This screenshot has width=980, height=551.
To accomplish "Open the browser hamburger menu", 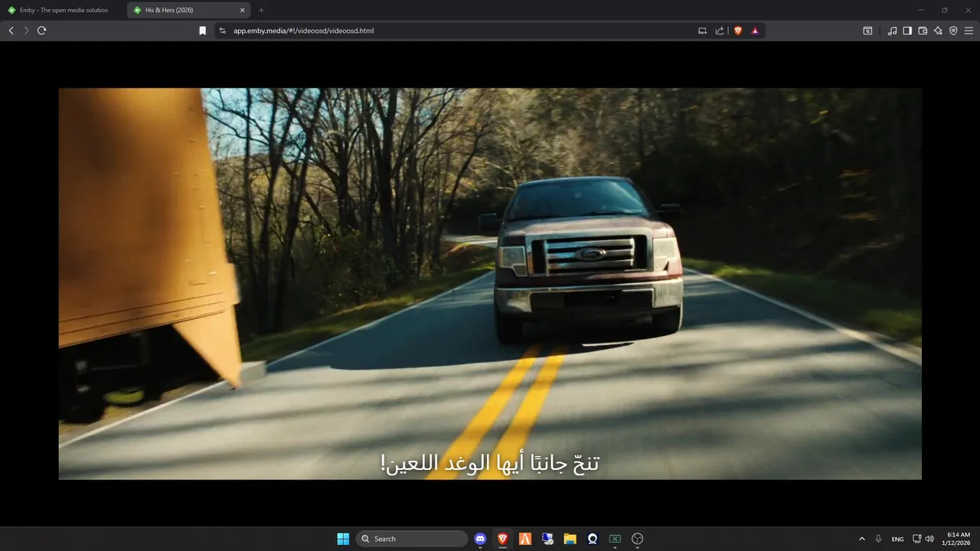I will coord(969,31).
